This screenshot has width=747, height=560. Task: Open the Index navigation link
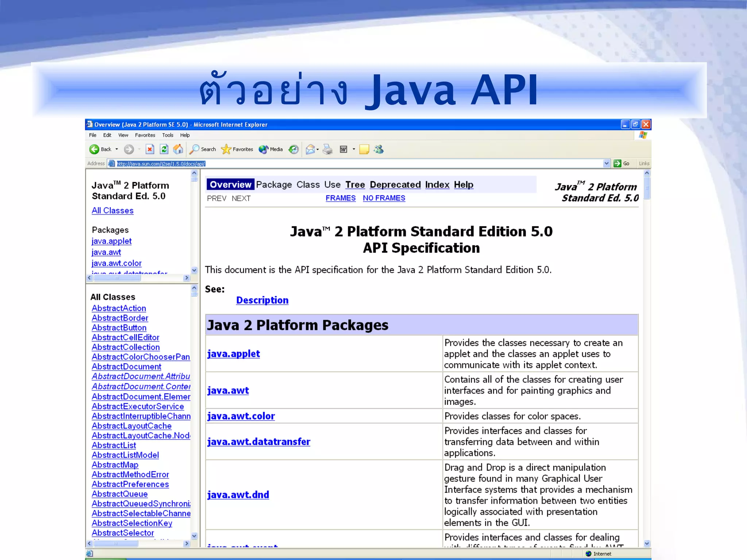(x=437, y=184)
